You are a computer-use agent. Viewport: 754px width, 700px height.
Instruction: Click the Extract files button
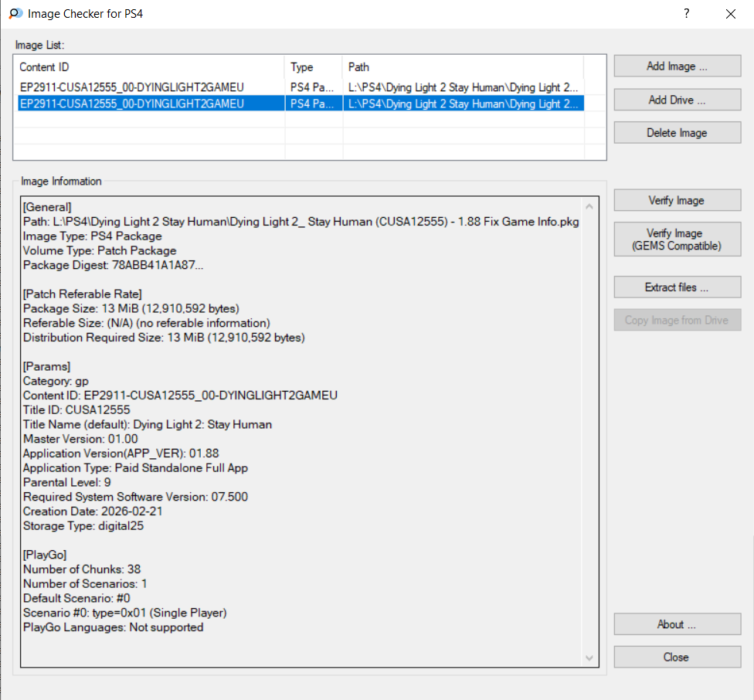(677, 287)
